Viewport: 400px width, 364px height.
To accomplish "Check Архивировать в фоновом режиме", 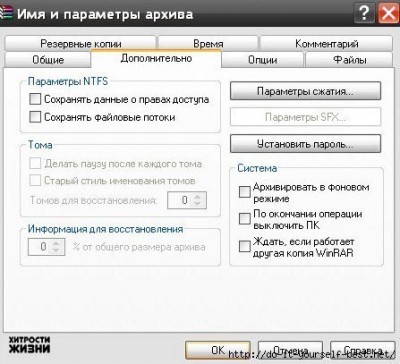I will (x=245, y=192).
